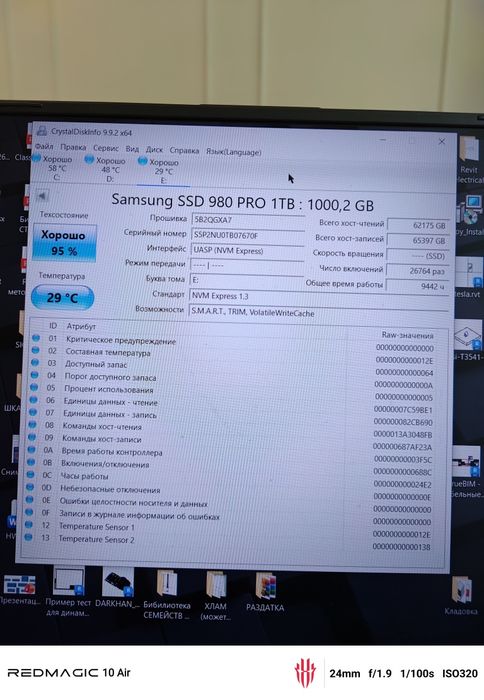The height and width of the screenshot is (700, 484).
Task: Open the Revit Electrical desktop icon
Action: pyautogui.click(x=470, y=160)
